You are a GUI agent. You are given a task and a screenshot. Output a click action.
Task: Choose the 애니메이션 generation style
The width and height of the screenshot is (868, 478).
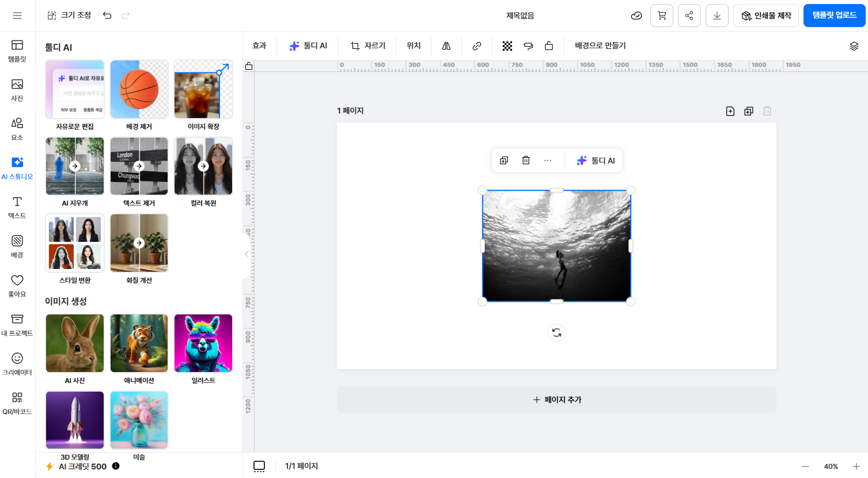point(139,350)
